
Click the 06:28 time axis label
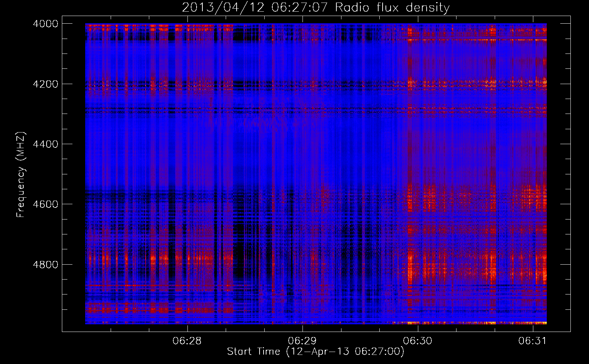187,341
